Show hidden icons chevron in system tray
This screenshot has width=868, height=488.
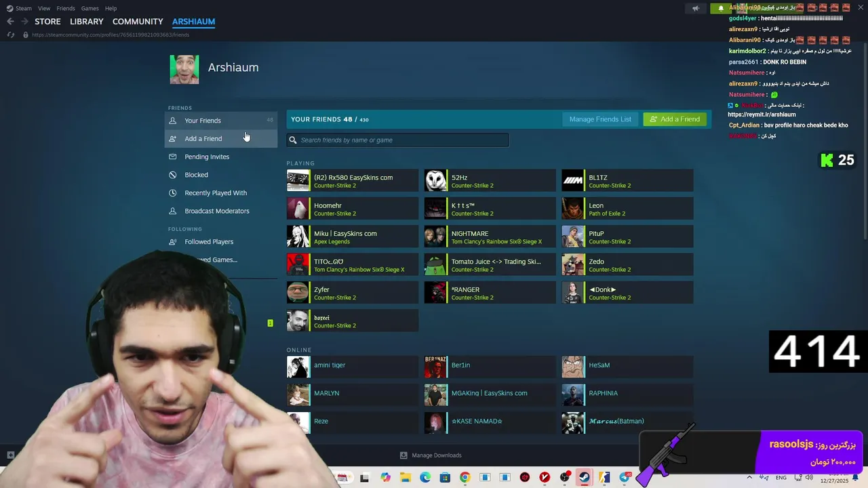[x=749, y=477]
